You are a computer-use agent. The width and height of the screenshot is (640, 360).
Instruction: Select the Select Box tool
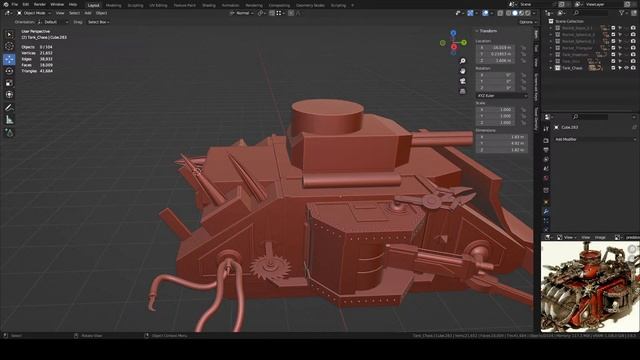tap(9, 34)
